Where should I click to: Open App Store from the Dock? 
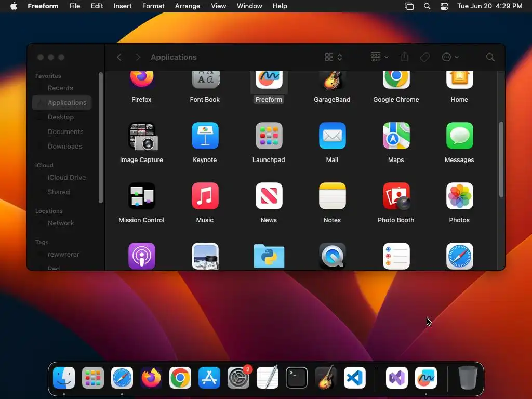pos(209,378)
